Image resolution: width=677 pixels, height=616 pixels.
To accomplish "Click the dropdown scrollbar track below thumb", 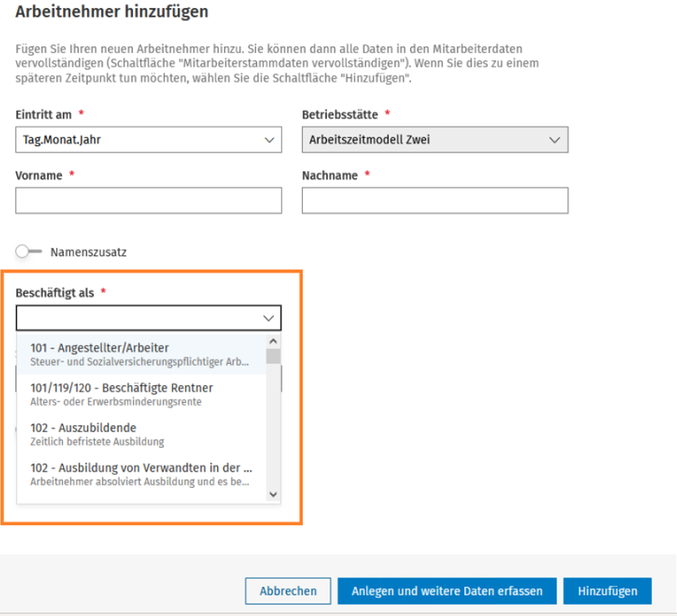I will [x=273, y=426].
